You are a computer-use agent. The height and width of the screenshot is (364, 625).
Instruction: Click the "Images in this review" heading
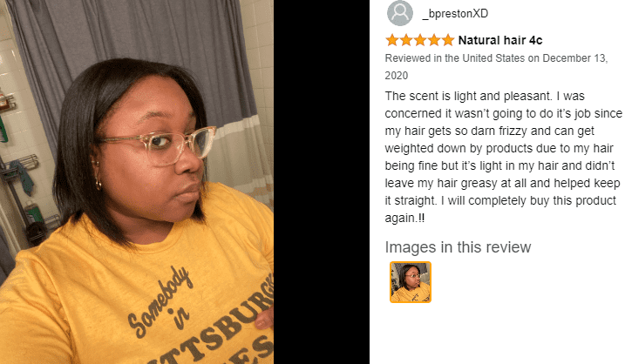coord(458,247)
